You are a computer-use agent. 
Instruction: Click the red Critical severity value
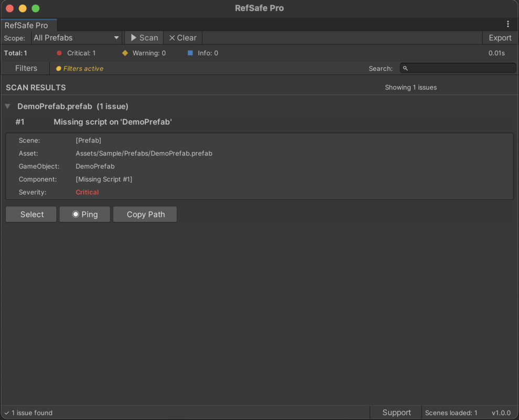click(87, 192)
